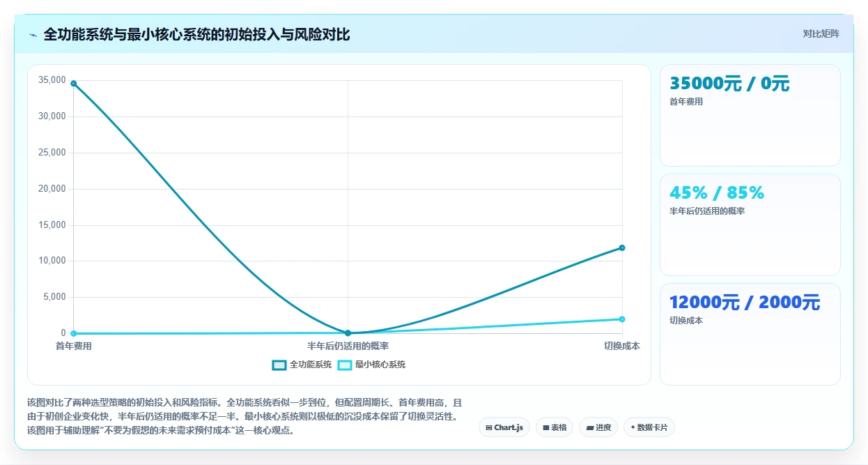Click the 12000元 / 2000元 card value

pyautogui.click(x=745, y=303)
